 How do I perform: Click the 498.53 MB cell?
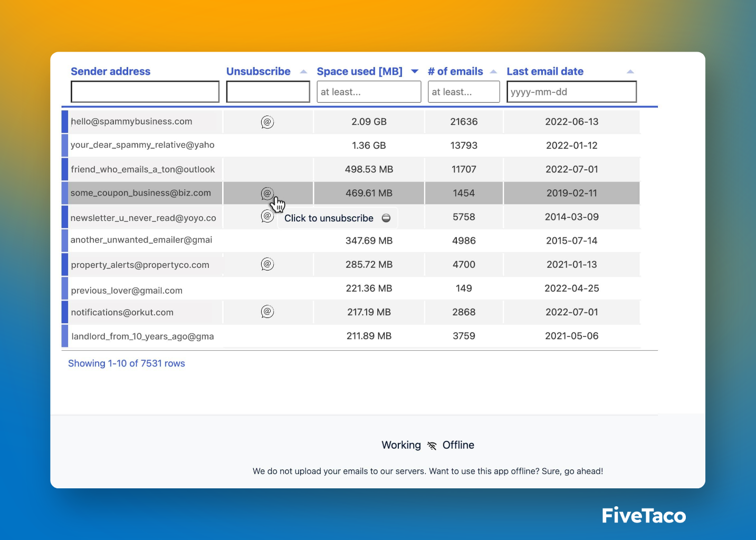coord(369,169)
